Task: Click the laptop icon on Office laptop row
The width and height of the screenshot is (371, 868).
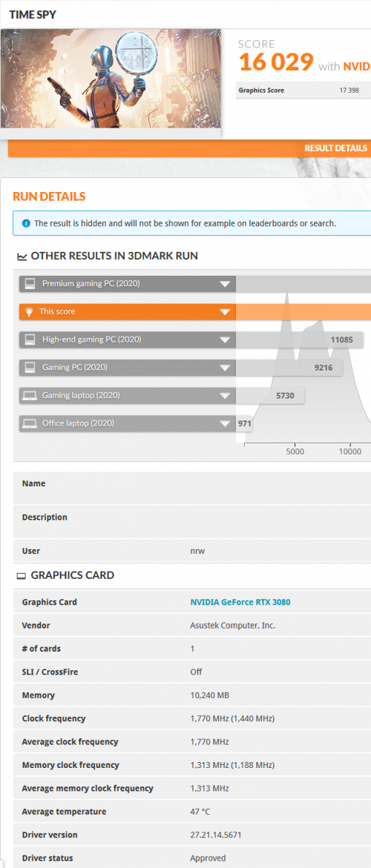Action: pos(30,423)
